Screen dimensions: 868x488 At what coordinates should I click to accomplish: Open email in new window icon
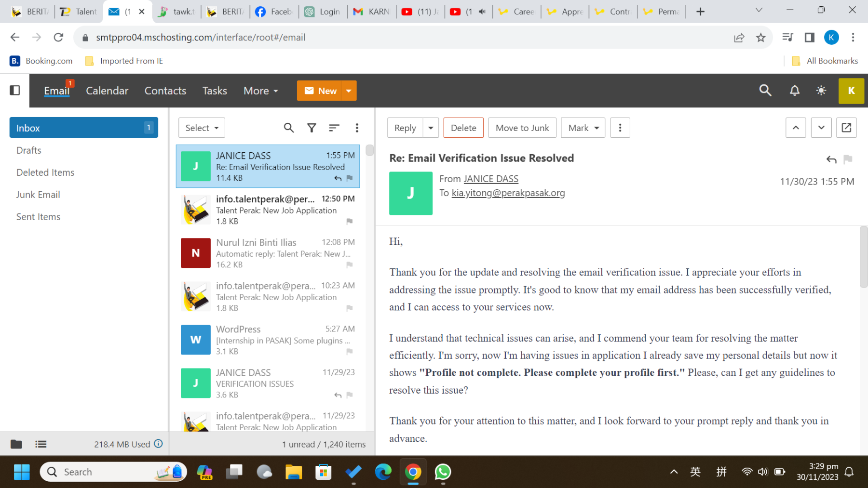[846, 128]
